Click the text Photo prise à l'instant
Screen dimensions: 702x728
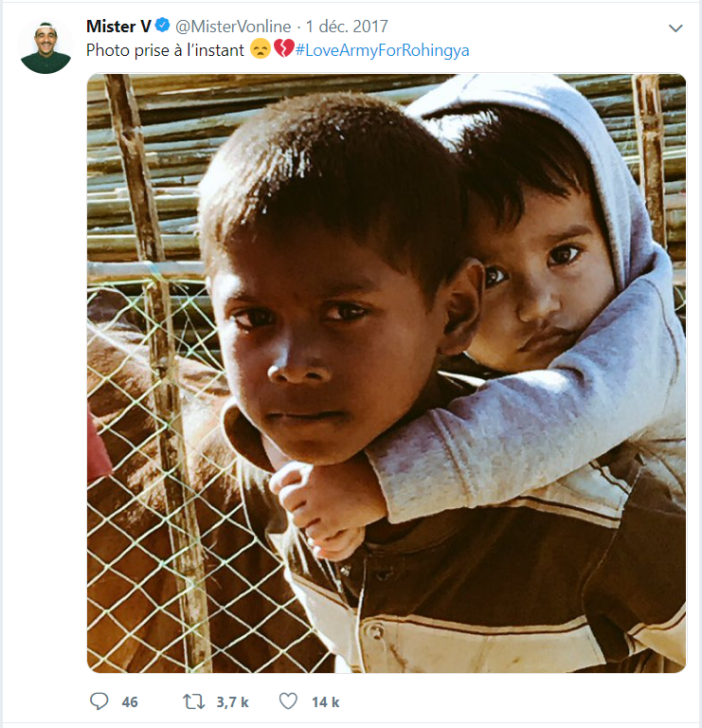click(165, 49)
